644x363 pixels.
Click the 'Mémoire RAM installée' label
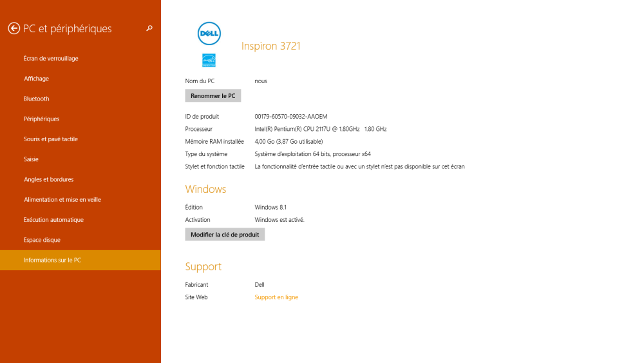[214, 141]
